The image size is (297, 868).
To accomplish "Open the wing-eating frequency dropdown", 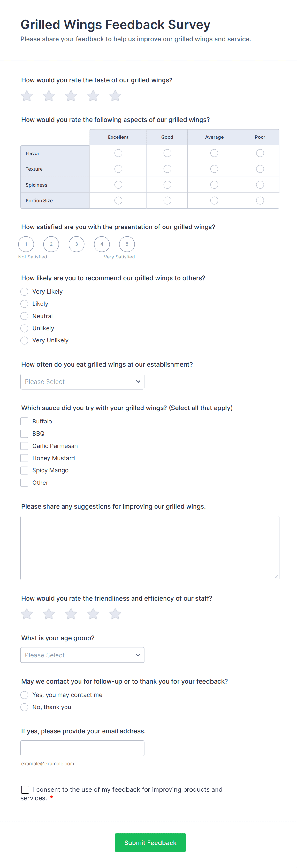I will [x=82, y=381].
